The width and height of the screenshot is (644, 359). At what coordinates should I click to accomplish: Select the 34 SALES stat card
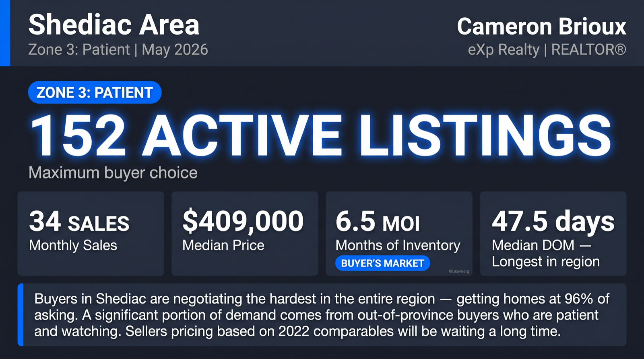pyautogui.click(x=91, y=234)
